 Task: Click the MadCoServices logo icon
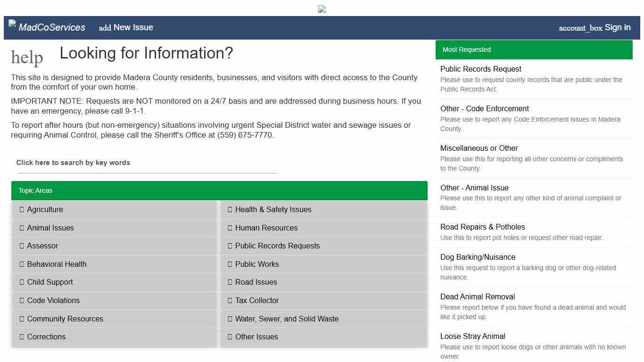[x=13, y=24]
